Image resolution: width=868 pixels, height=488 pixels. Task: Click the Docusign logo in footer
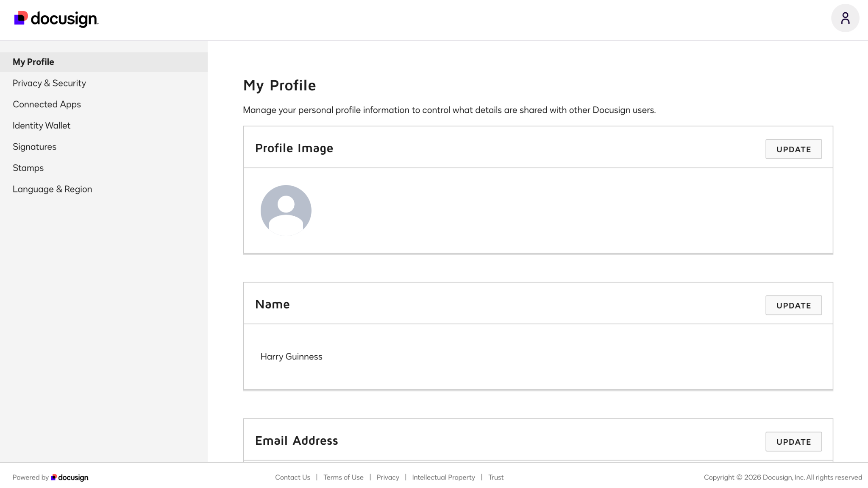(70, 477)
